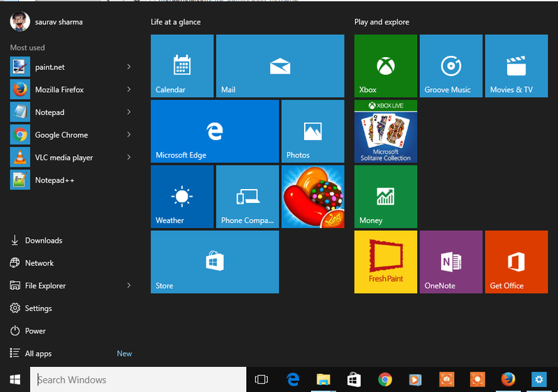The width and height of the screenshot is (558, 392).
Task: Open the Calendar tile
Action: pos(182,66)
